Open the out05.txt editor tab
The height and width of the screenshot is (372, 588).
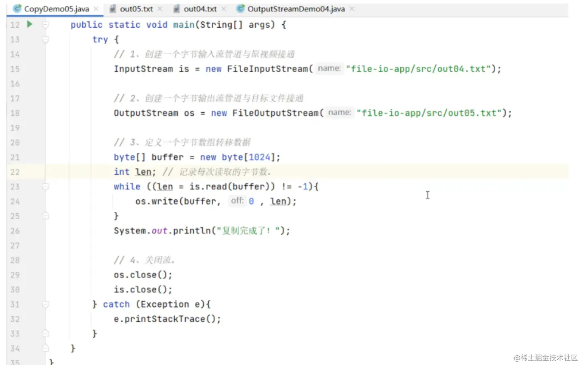tap(136, 9)
